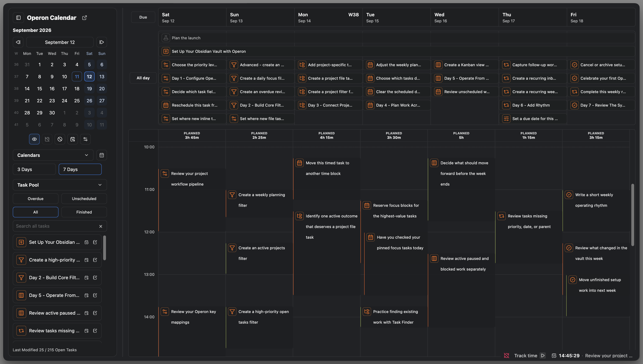Schedule icon on Set Up Your Obsidian task
Image resolution: width=643 pixels, height=364 pixels.
pyautogui.click(x=86, y=242)
